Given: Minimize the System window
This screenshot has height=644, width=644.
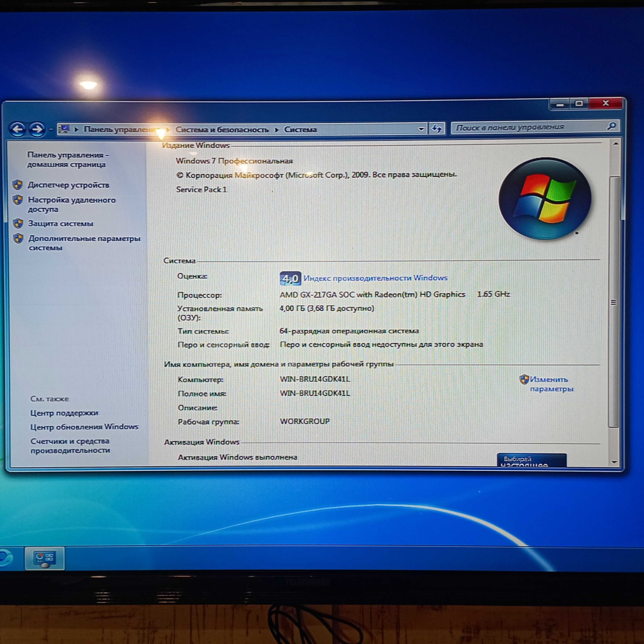Looking at the screenshot, I should pos(560,104).
